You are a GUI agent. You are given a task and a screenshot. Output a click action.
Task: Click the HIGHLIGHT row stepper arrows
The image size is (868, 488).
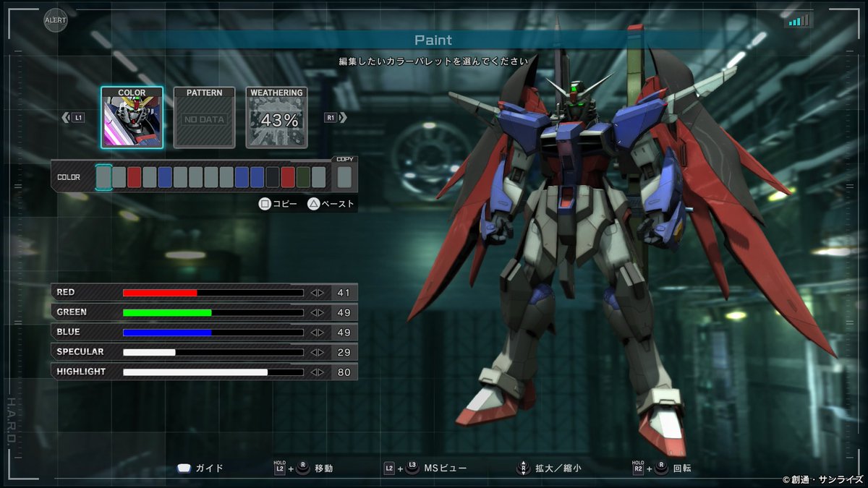[x=317, y=372]
